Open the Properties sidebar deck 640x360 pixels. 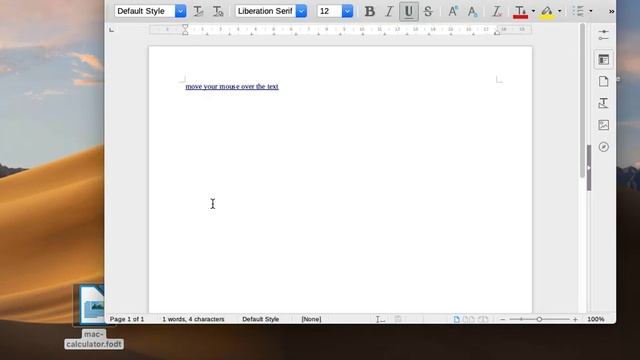(604, 60)
